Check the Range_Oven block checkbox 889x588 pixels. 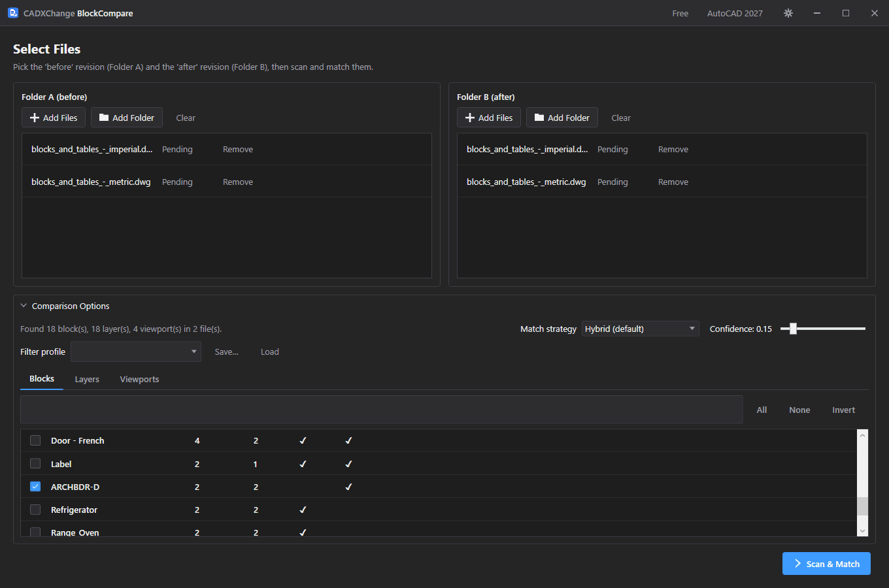(x=35, y=532)
